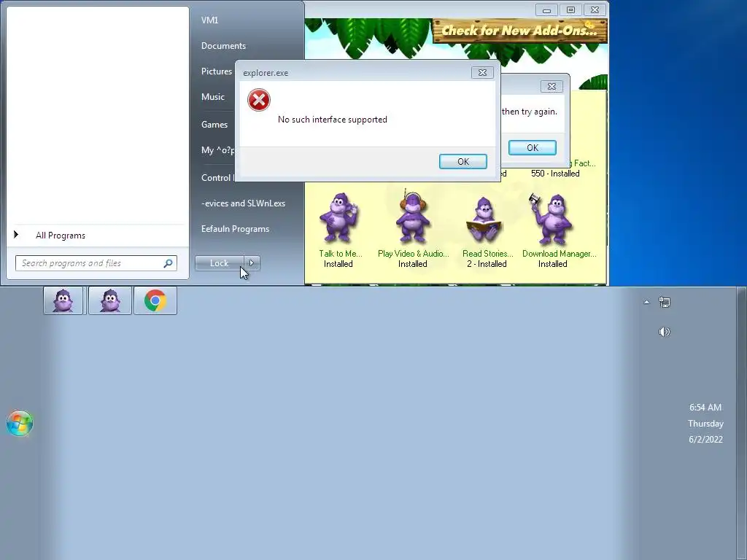Image resolution: width=747 pixels, height=560 pixels.
Task: Close the explorer.exe error dialog
Action: pyautogui.click(x=482, y=72)
